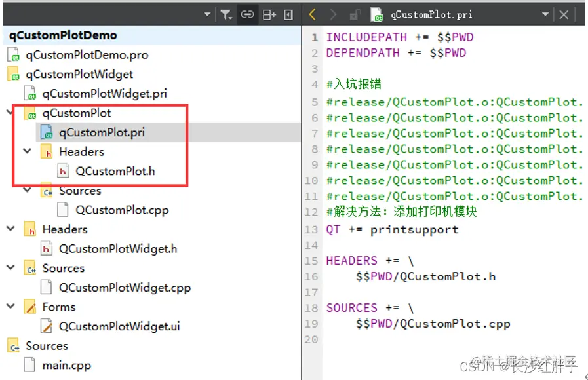
Task: Click the open document name qCustomPlot.pri
Action: tap(431, 14)
